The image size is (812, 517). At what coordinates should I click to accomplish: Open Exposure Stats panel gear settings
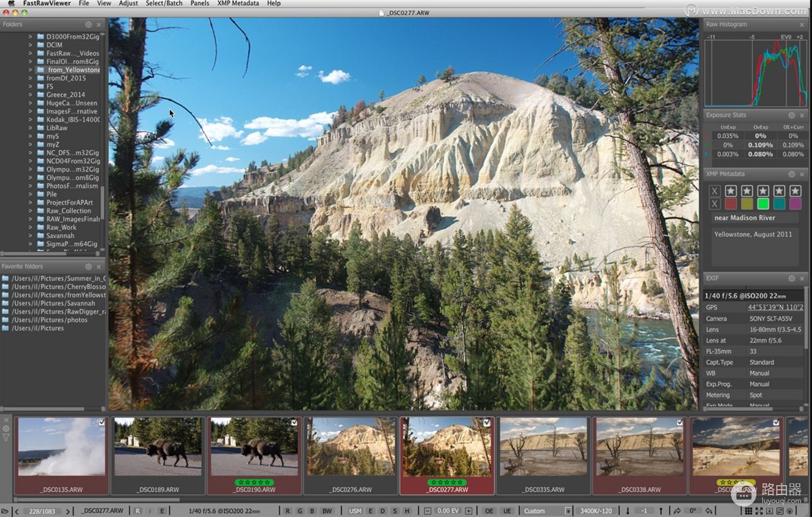791,115
